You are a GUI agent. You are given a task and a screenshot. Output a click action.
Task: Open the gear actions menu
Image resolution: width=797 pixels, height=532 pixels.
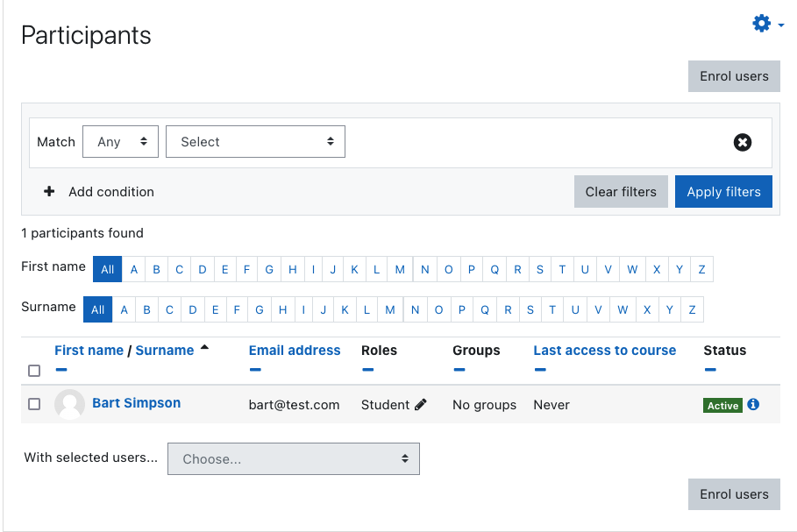point(767,24)
